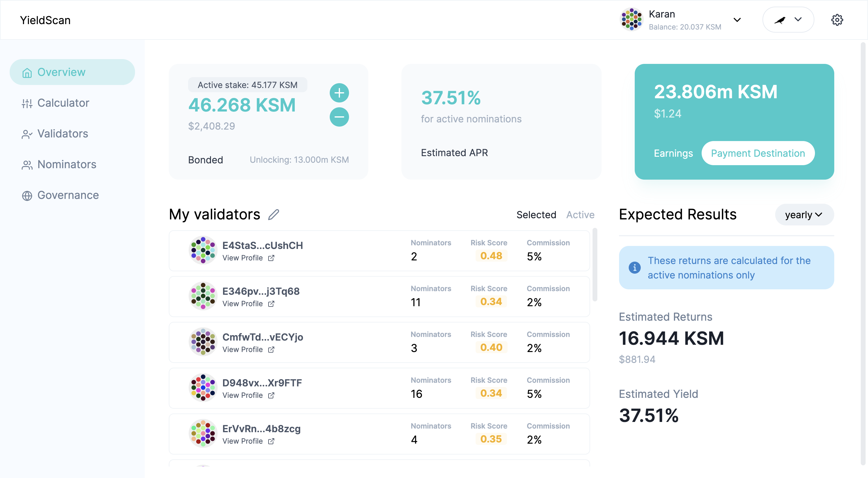Click the info icon in returns notice
This screenshot has width=868, height=478.
(634, 268)
